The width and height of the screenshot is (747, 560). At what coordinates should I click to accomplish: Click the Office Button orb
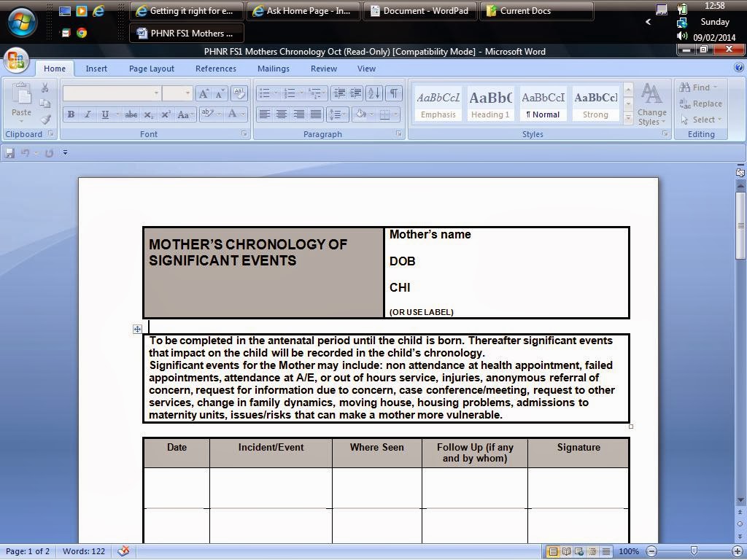(16, 61)
